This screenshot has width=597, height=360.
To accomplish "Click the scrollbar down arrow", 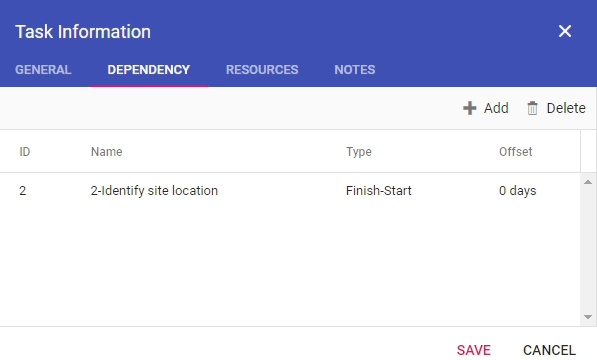I will click(588, 317).
